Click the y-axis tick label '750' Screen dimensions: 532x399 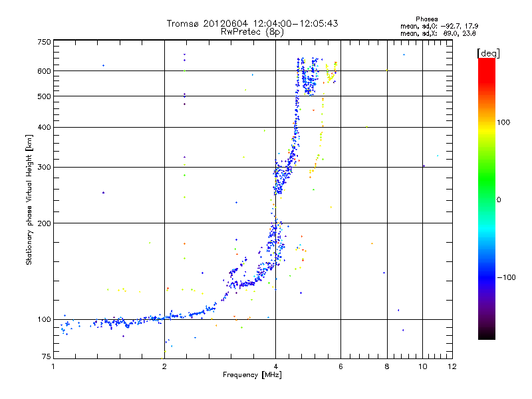(x=44, y=42)
